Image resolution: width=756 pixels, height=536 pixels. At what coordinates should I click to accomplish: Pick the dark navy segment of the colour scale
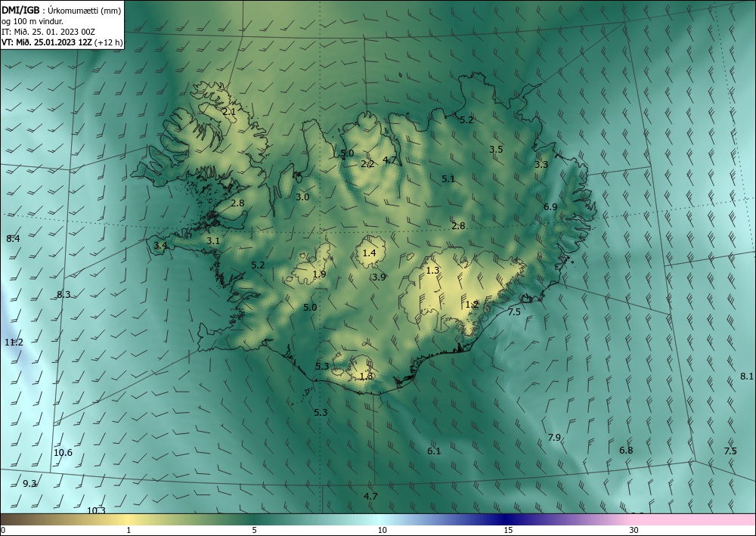[503, 520]
